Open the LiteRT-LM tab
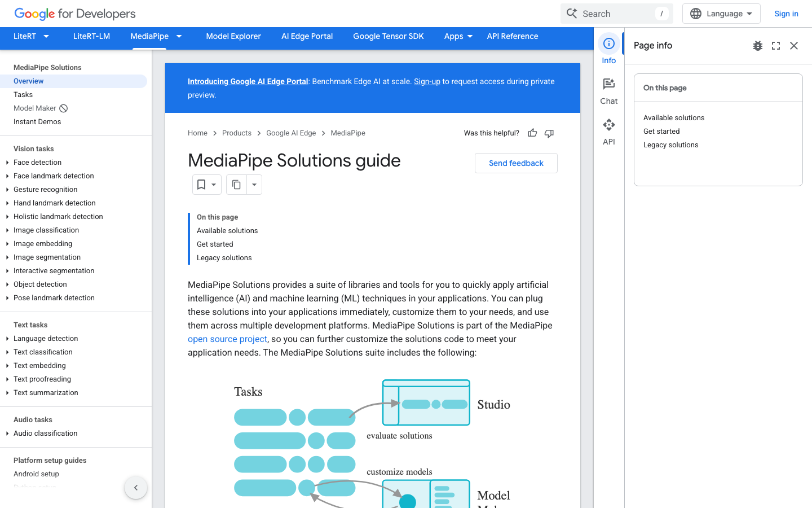This screenshot has height=508, width=812. click(x=91, y=36)
